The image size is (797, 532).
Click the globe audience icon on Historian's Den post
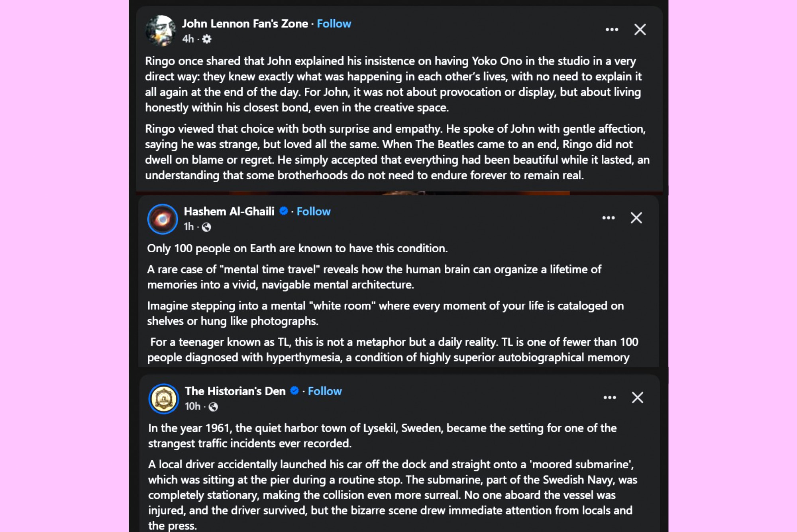coord(213,407)
